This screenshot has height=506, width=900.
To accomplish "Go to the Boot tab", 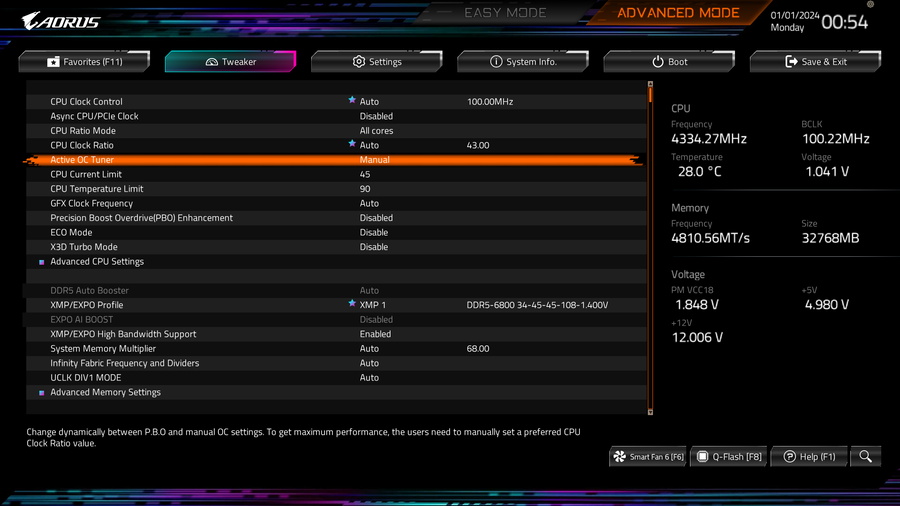I will click(669, 61).
